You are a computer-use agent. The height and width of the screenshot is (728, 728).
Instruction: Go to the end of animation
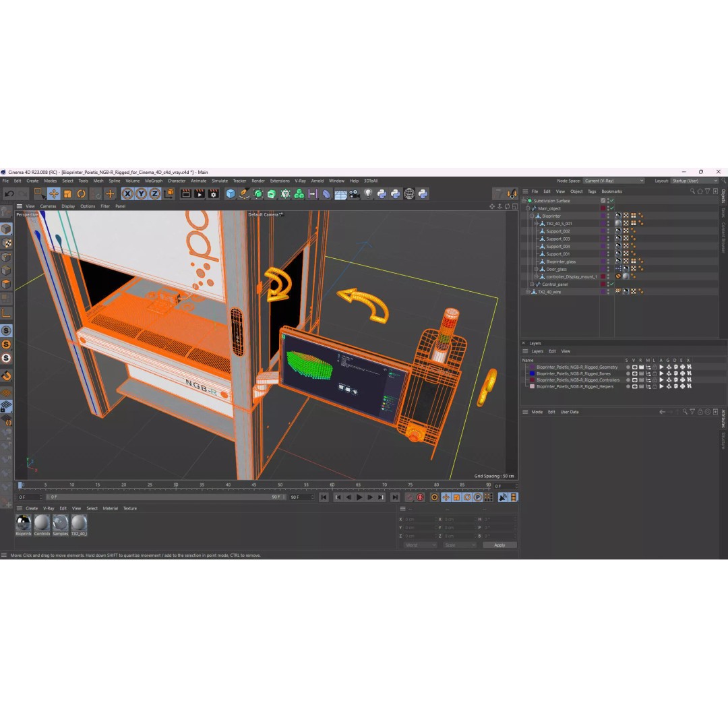pyautogui.click(x=394, y=497)
